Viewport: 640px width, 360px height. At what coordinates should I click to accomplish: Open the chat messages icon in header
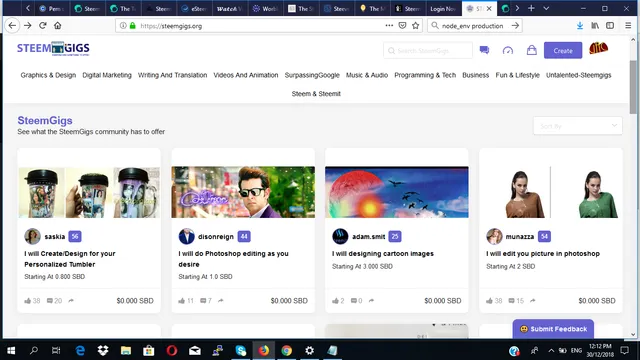(x=484, y=50)
